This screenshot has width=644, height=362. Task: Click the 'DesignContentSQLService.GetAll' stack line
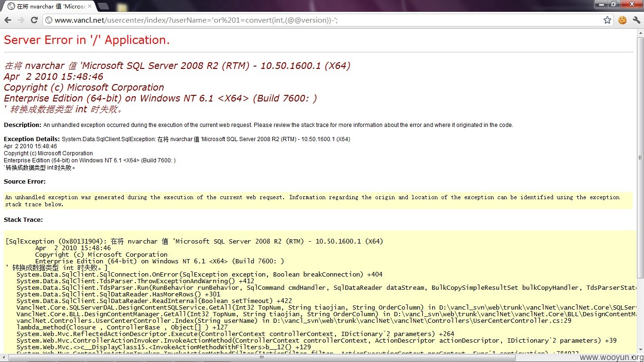pos(326,307)
